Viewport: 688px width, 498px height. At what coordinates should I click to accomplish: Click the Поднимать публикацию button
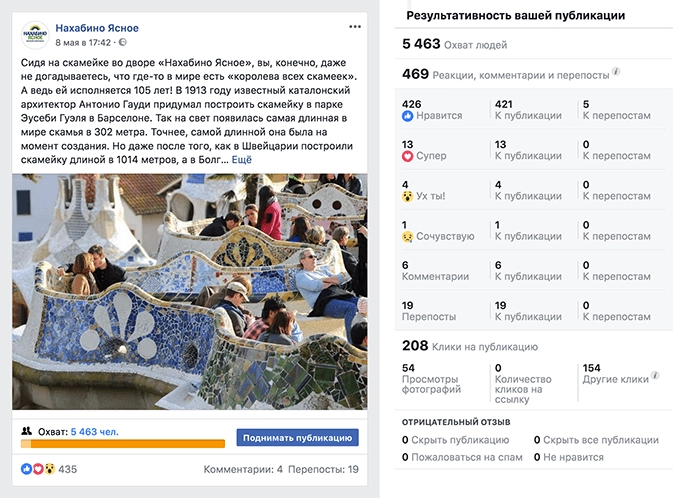coord(297,438)
